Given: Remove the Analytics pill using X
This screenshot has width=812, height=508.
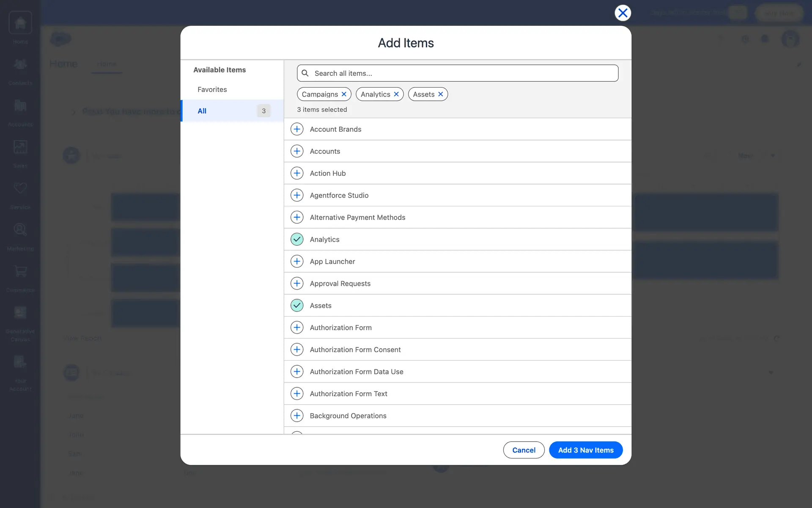Looking at the screenshot, I should (396, 94).
